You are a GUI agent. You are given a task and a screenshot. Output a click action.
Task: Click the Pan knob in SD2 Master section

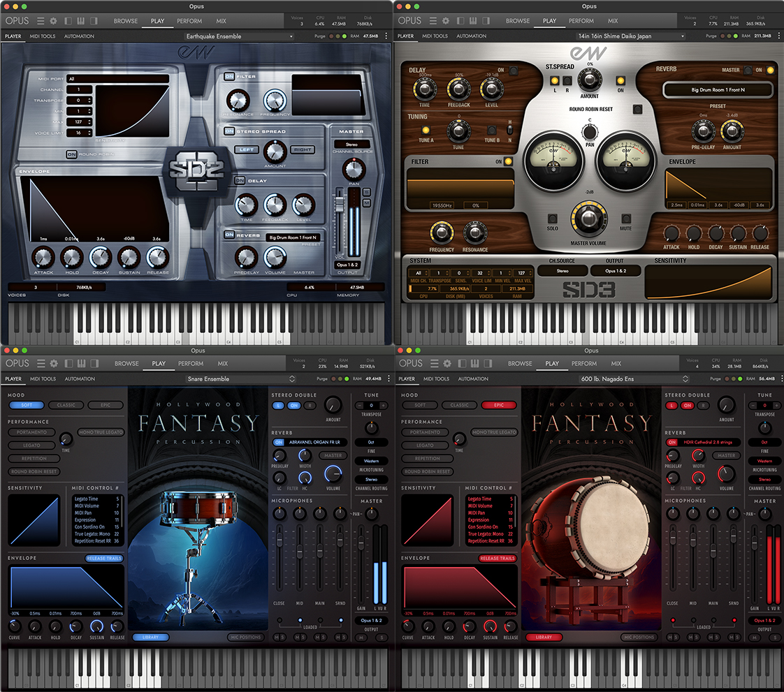point(354,170)
